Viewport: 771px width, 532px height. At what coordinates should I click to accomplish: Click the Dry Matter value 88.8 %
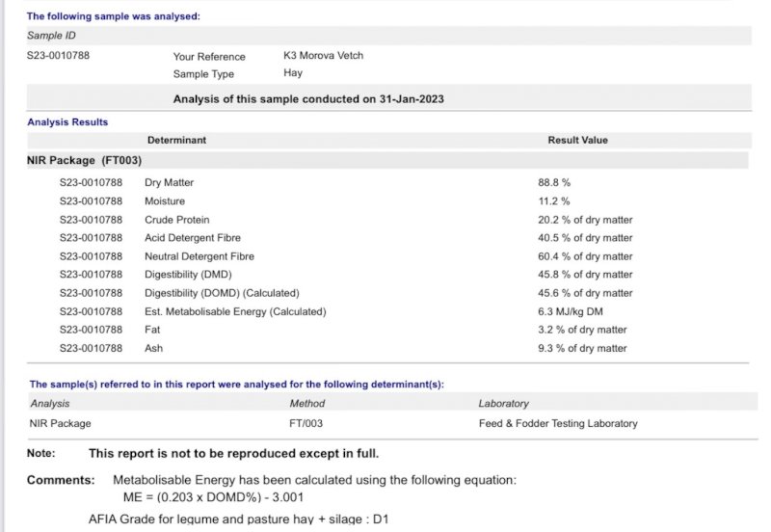[x=554, y=182]
